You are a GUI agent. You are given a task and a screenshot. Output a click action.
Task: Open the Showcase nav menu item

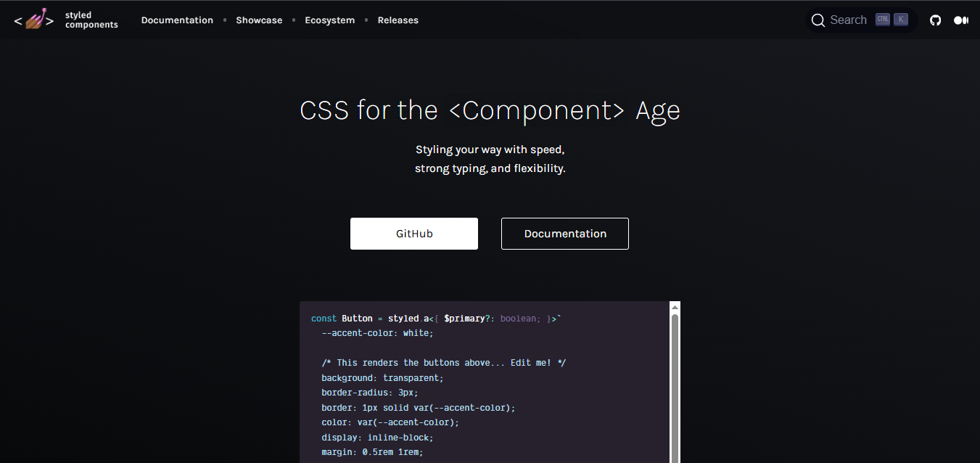[259, 20]
